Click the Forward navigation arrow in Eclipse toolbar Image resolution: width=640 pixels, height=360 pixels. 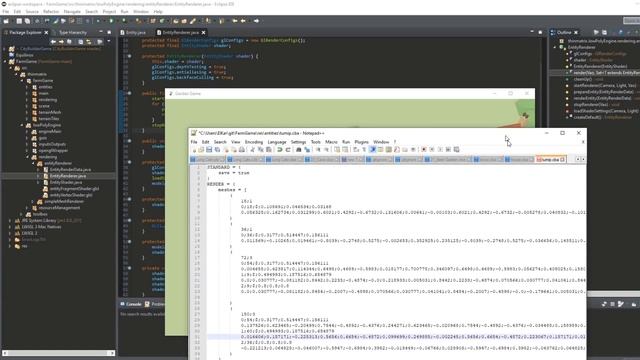tap(256, 21)
